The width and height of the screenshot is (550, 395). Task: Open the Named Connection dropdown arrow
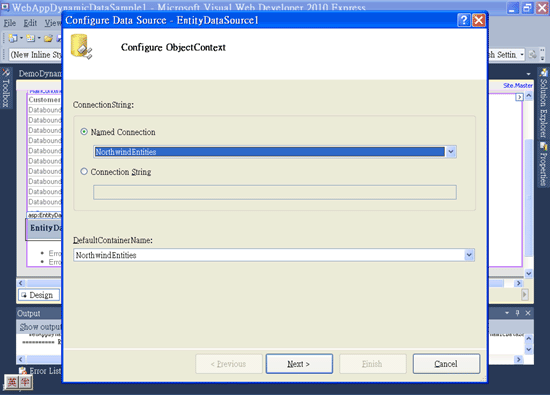tap(451, 152)
